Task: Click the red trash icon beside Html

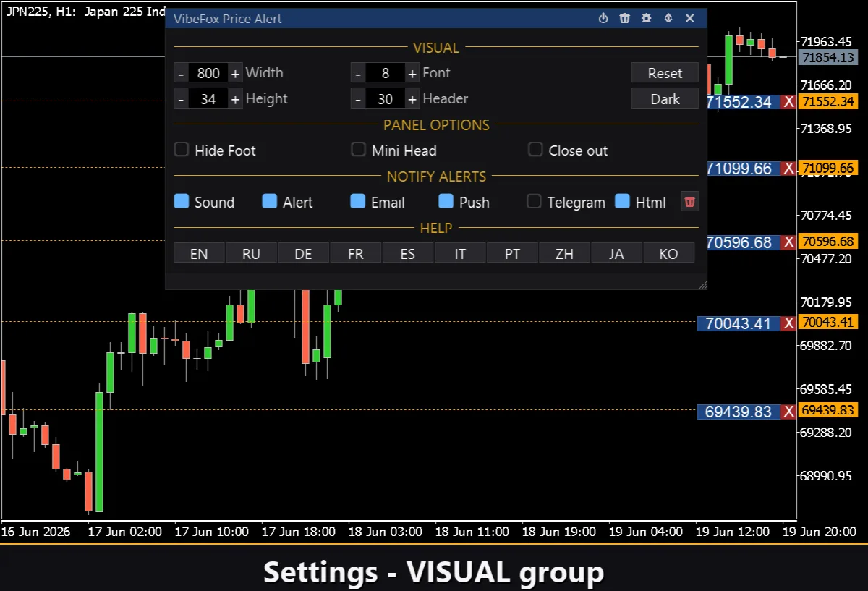Action: (689, 202)
